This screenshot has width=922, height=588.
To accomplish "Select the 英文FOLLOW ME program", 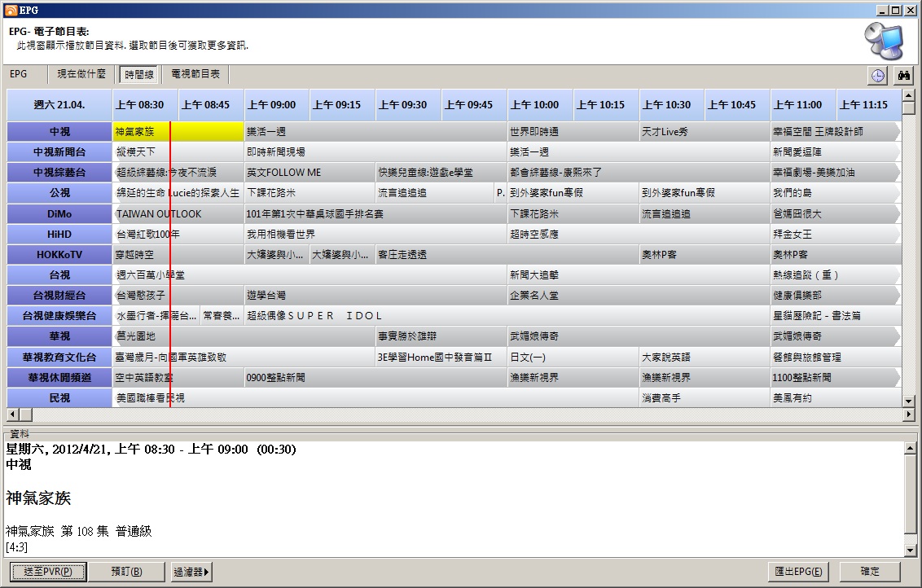I will pyautogui.click(x=310, y=173).
